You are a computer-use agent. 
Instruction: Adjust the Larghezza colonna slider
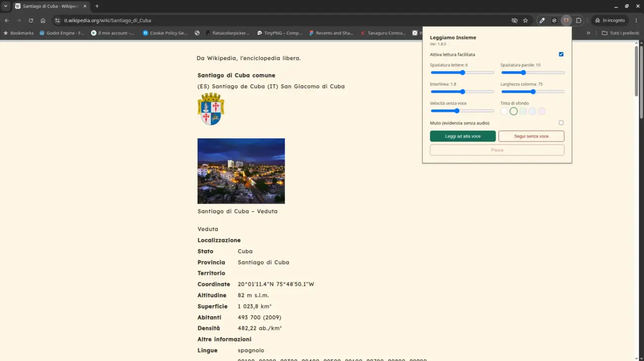tap(533, 92)
